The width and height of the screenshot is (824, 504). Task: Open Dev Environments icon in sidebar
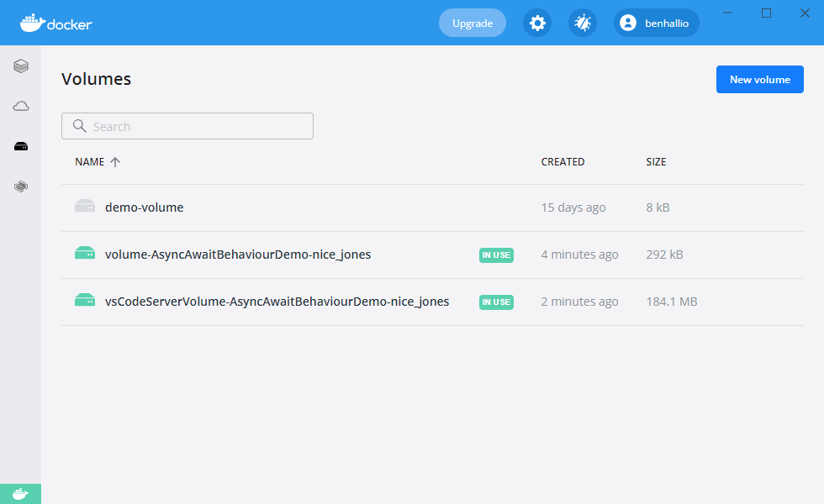(x=21, y=186)
